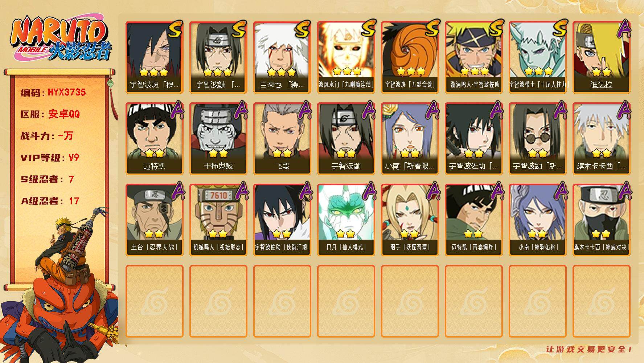Screen dimensions: 644x363
Task: Click the 漩涡鸣人·宇智波佐助 card
Action: [474, 57]
